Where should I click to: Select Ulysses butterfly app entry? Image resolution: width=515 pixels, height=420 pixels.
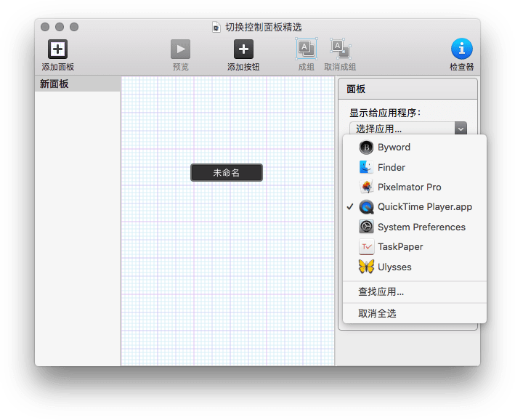coord(394,267)
